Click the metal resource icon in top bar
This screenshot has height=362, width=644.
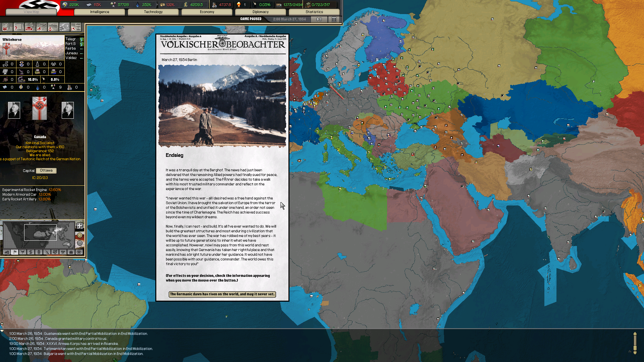tap(89, 5)
